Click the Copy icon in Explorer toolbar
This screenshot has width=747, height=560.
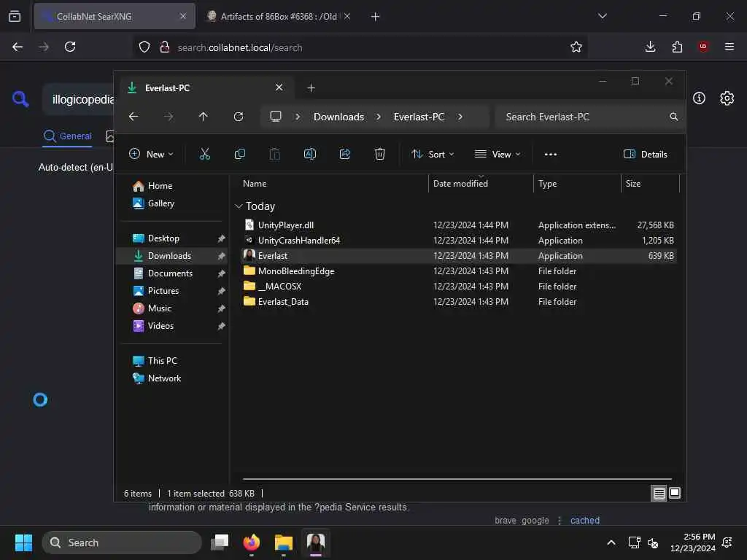click(239, 154)
